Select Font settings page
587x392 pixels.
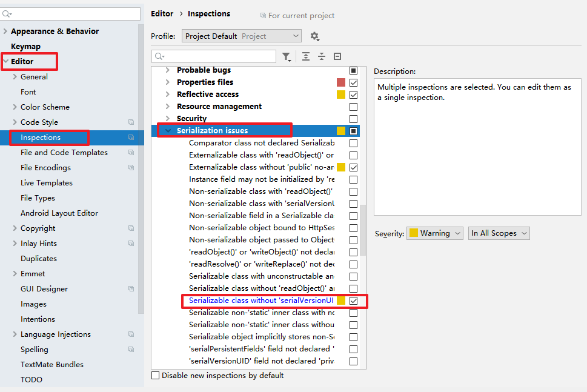[x=28, y=91]
